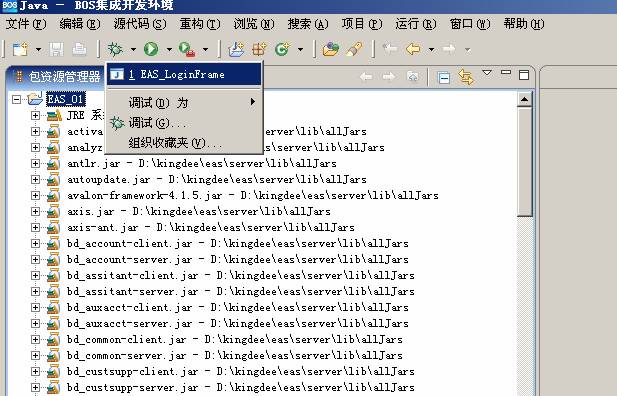Open the 搜索(A) menu

[308, 24]
